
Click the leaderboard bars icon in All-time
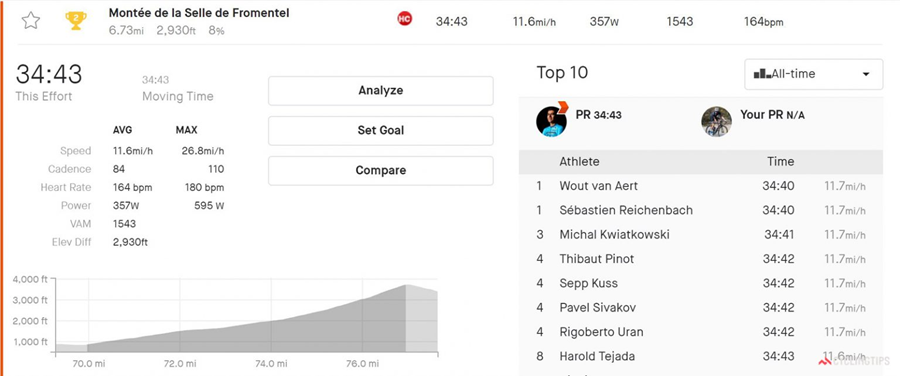pos(762,74)
